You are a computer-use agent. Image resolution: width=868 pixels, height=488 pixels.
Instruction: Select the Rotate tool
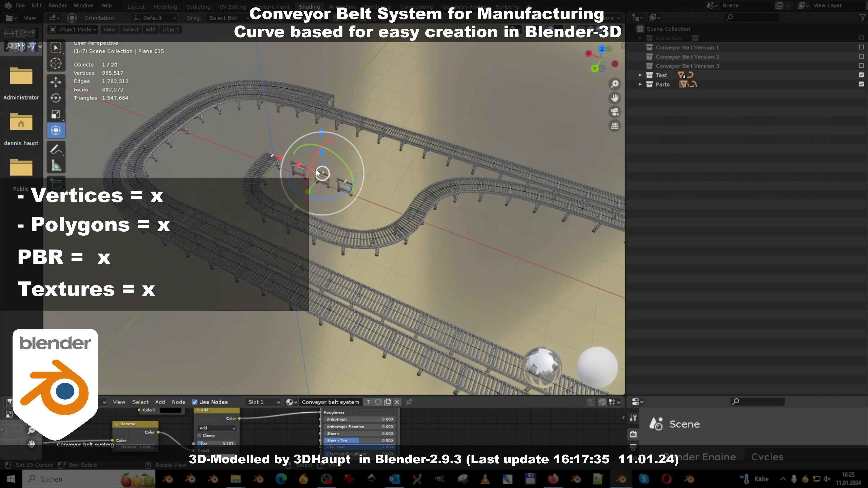tap(56, 98)
